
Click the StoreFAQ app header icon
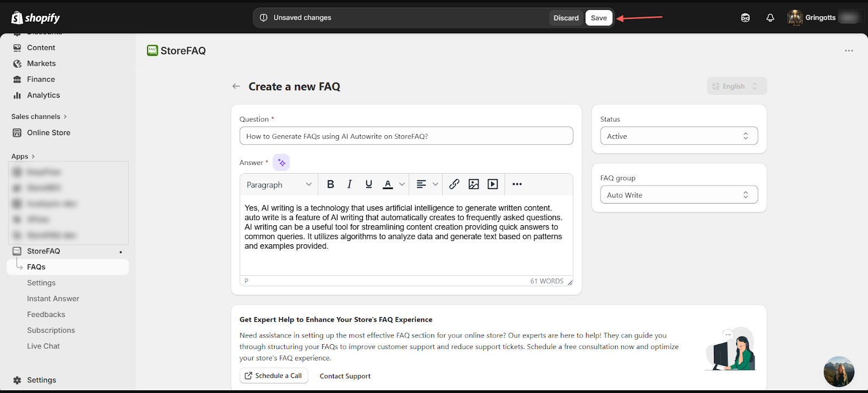[152, 50]
